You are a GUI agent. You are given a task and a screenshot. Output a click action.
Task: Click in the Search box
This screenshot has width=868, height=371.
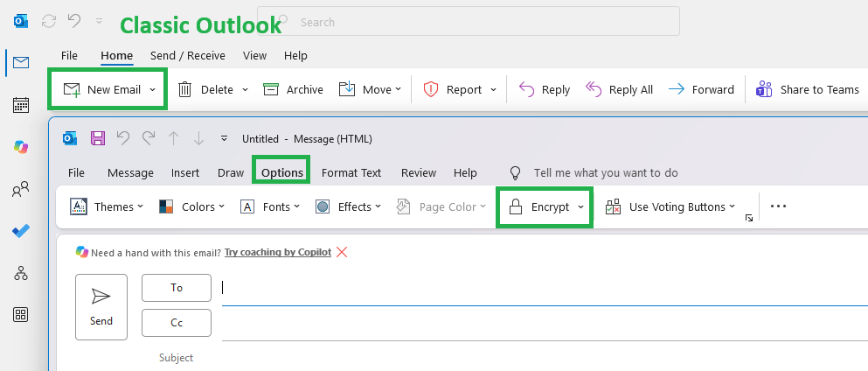click(469, 21)
